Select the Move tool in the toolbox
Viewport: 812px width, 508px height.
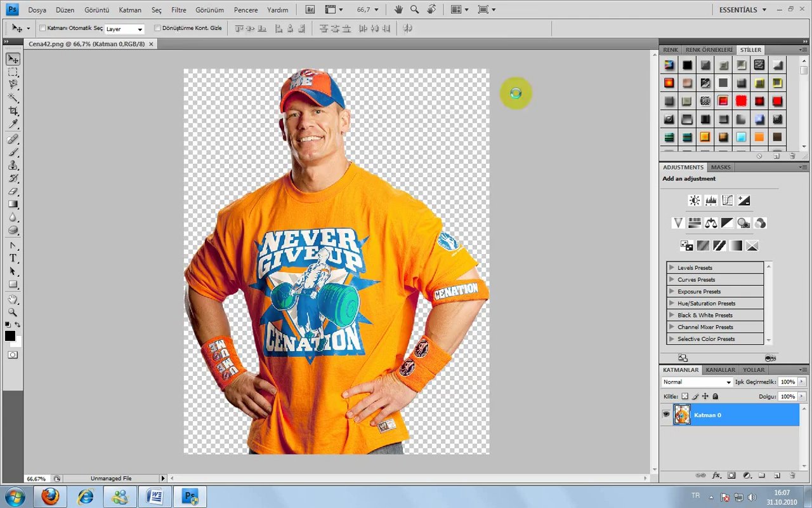(13, 59)
